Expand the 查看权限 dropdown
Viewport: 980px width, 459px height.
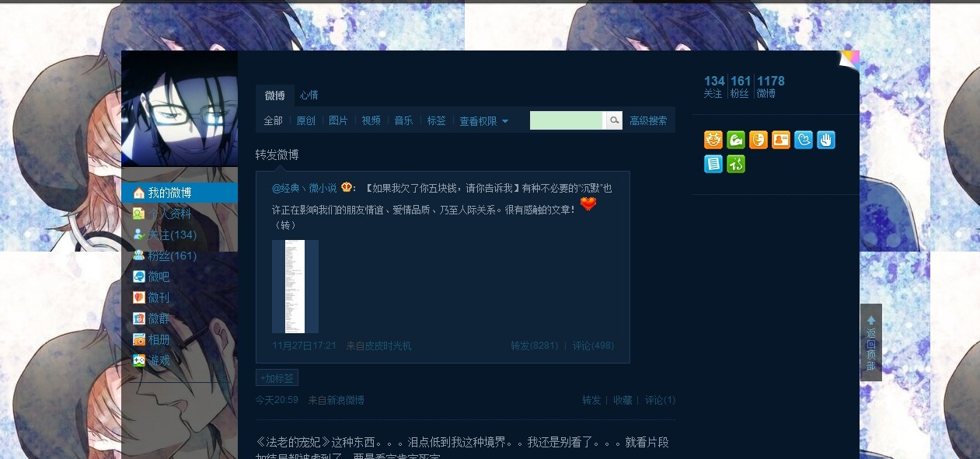point(483,121)
